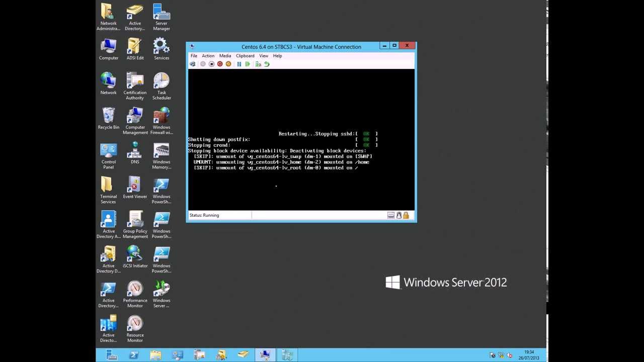Image resolution: width=644 pixels, height=362 pixels.
Task: Select the Computer Management shortcut
Action: (x=135, y=121)
